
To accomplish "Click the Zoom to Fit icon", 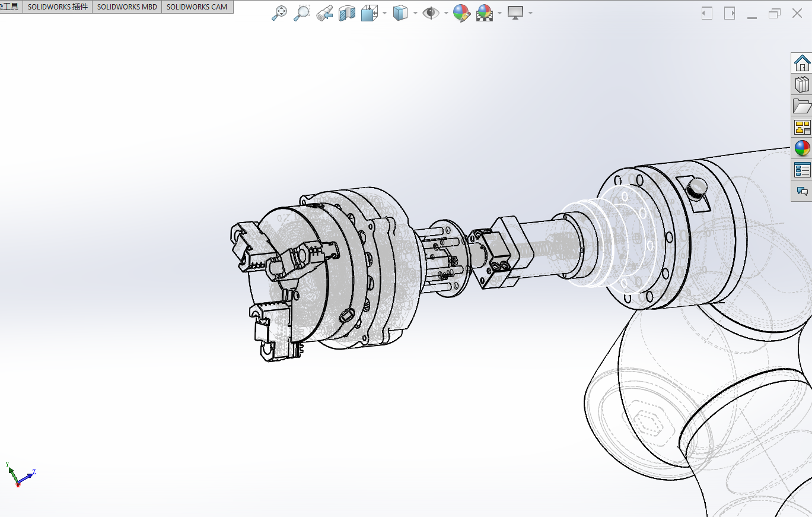I will point(279,13).
